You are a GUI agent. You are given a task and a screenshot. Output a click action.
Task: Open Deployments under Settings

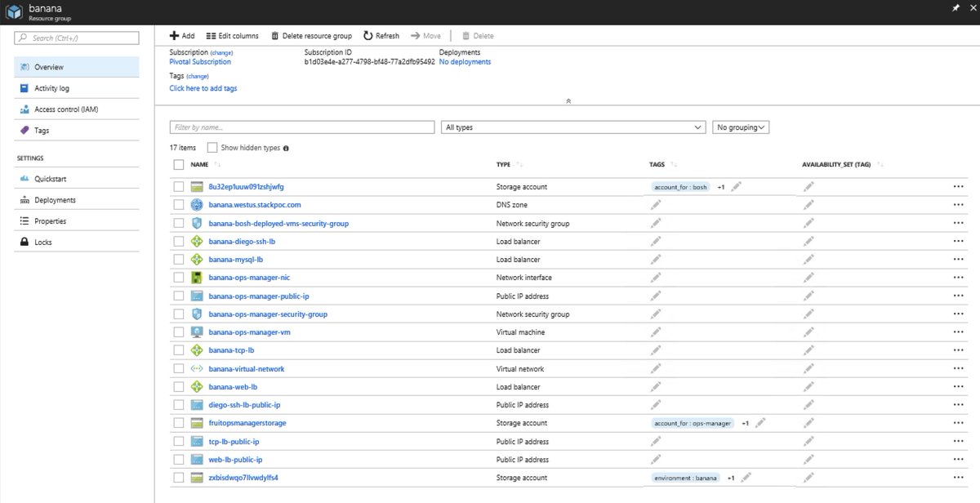(77, 200)
